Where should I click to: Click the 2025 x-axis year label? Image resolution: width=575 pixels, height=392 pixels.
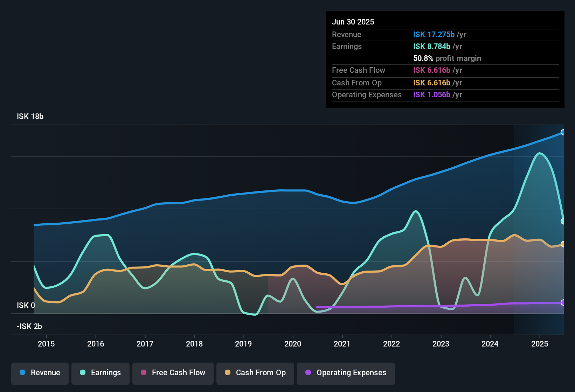pos(540,344)
